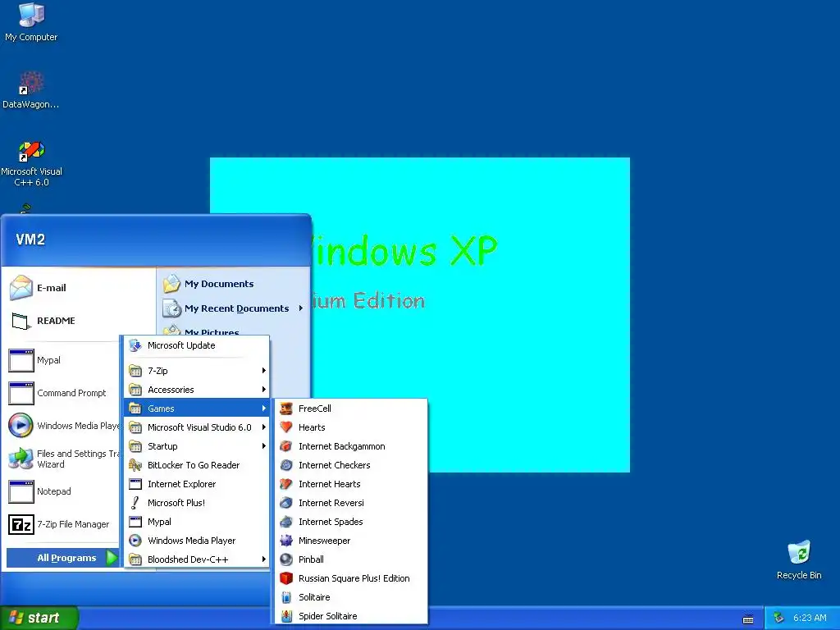This screenshot has width=840, height=630.
Task: Expand the 7-Zip submenu arrow
Action: click(263, 370)
